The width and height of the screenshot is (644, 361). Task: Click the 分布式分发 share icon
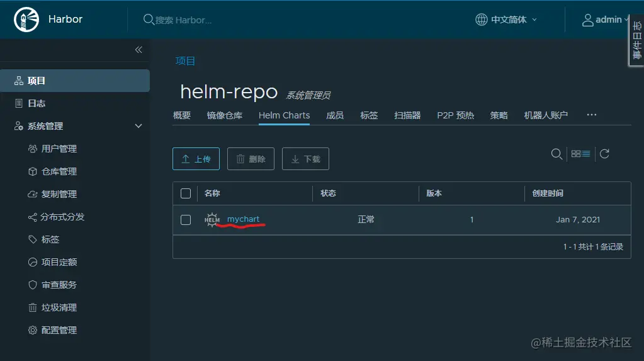point(33,217)
